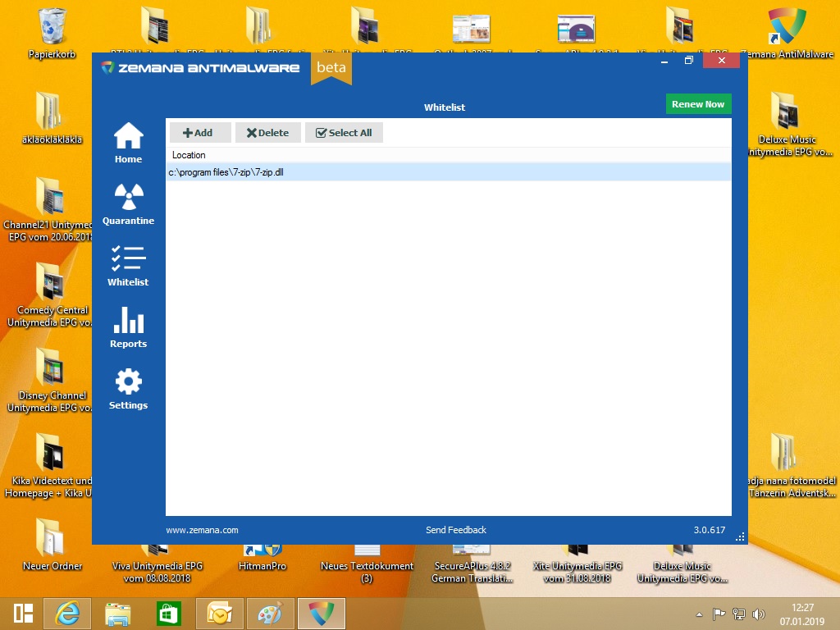Click Send Feedback link
The height and width of the screenshot is (630, 840).
[x=456, y=530]
